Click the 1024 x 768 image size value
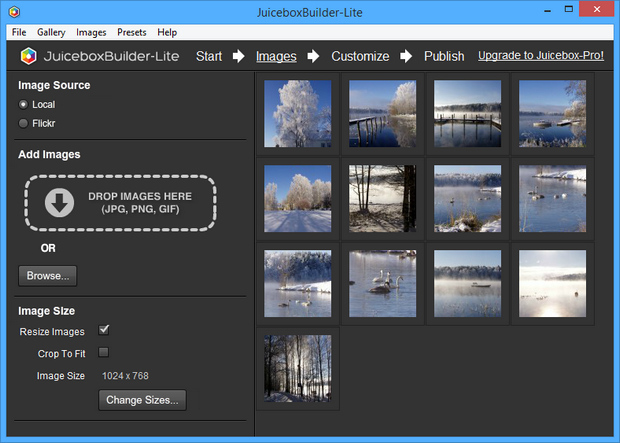The height and width of the screenshot is (443, 620). point(125,376)
